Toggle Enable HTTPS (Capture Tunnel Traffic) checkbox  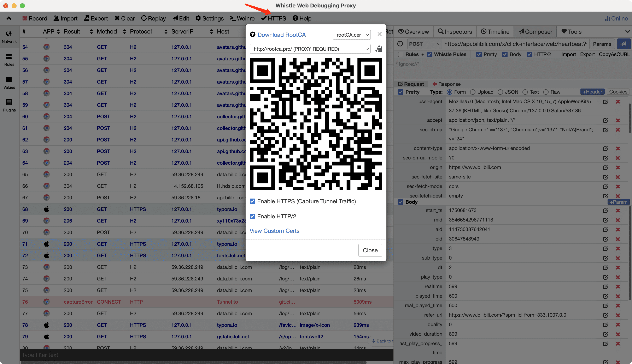click(x=252, y=201)
